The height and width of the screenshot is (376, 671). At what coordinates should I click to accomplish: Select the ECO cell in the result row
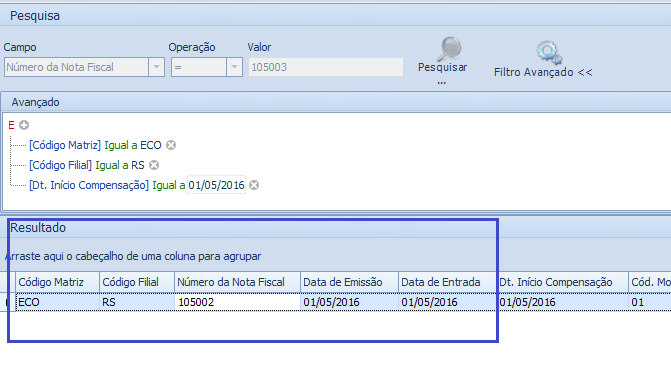click(58, 302)
